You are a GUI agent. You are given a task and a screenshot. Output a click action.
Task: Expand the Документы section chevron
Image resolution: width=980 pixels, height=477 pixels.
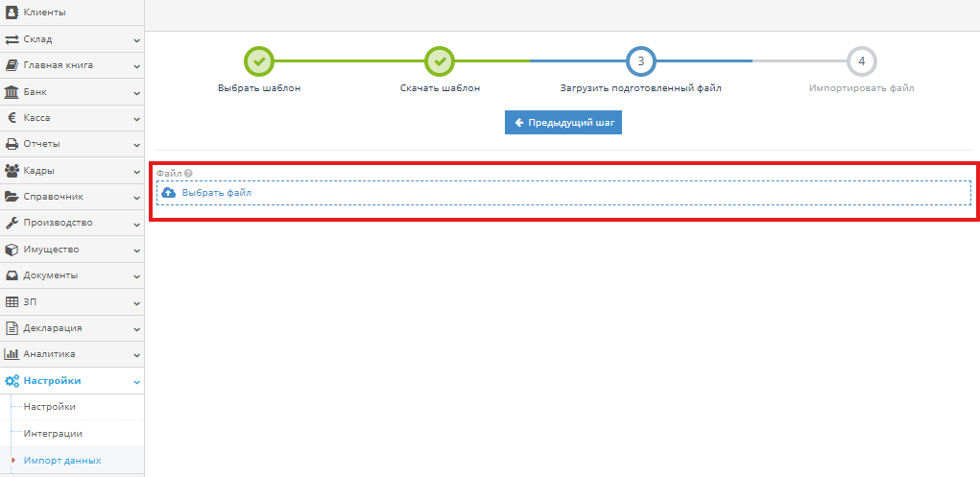tap(136, 276)
